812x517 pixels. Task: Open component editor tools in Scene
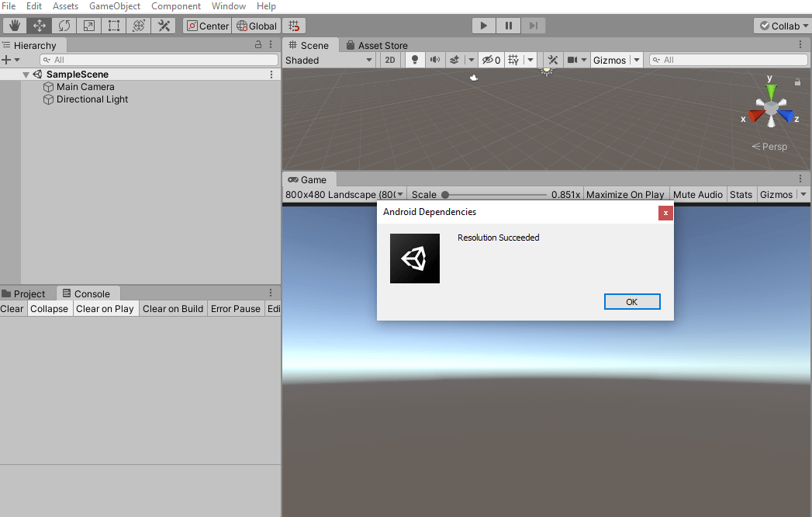click(x=552, y=60)
